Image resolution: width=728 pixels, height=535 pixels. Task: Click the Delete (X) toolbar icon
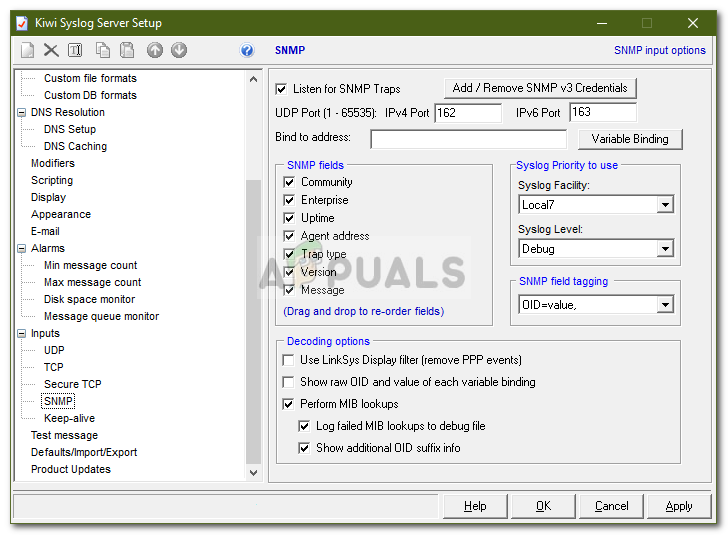coord(51,50)
